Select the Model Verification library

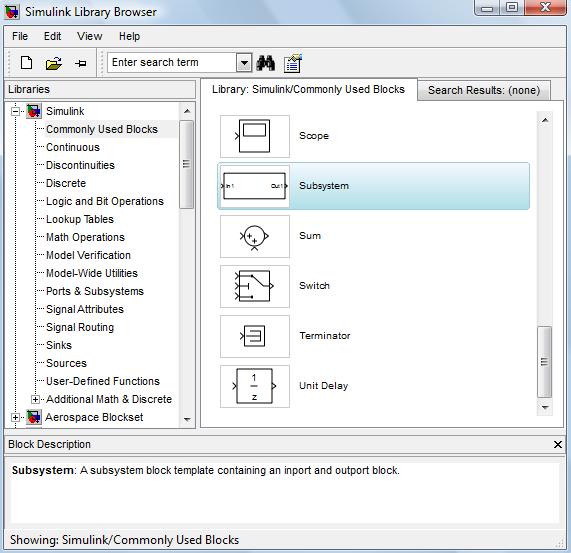[x=88, y=255]
